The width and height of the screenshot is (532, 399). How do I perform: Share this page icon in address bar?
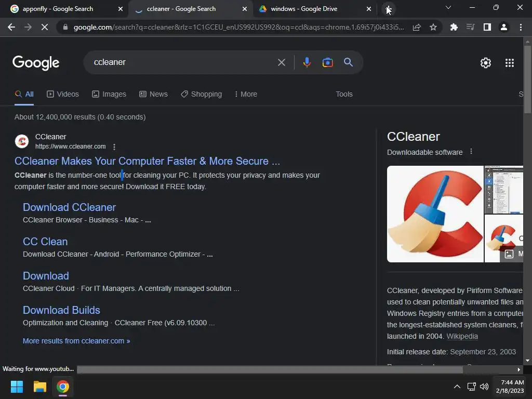click(417, 27)
